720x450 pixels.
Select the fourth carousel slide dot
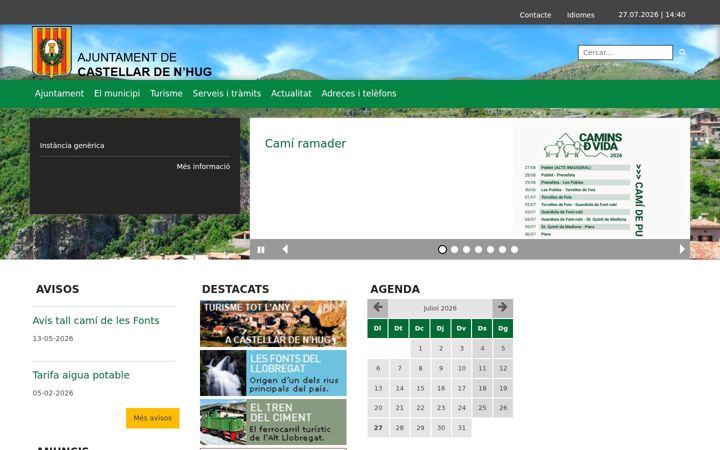(478, 249)
